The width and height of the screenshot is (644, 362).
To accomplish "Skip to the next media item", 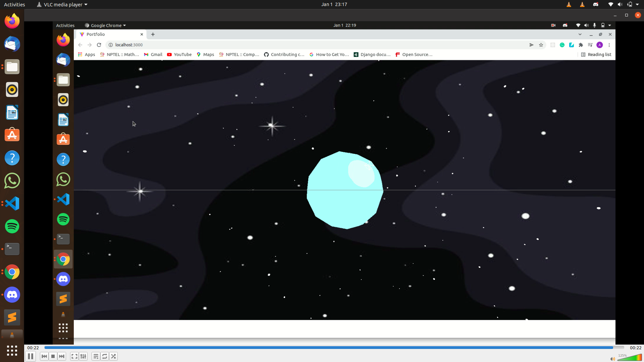I will pos(62,356).
